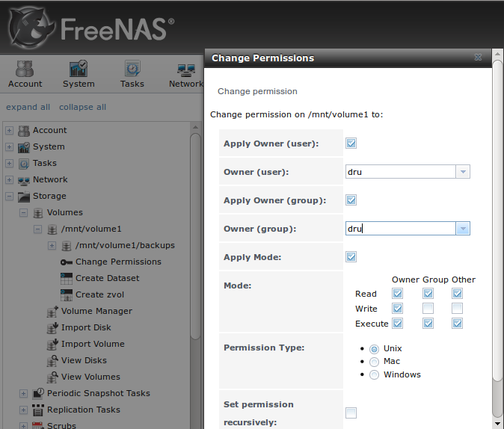Click the Import Disk icon
The width and height of the screenshot is (504, 429).
(52, 328)
